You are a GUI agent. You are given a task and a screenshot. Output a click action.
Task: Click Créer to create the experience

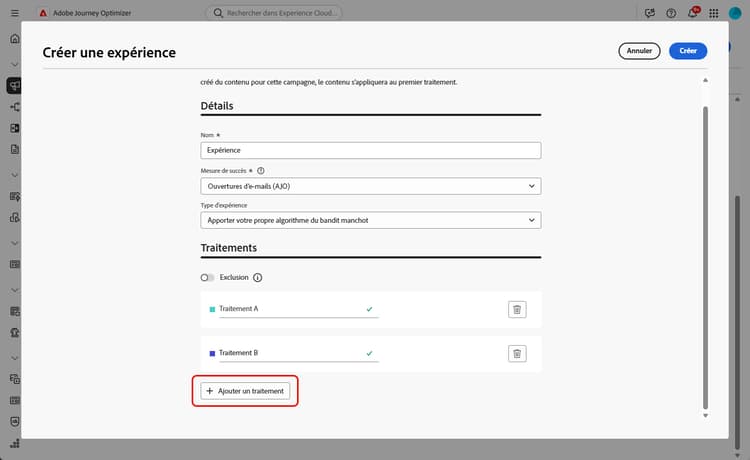tap(688, 51)
